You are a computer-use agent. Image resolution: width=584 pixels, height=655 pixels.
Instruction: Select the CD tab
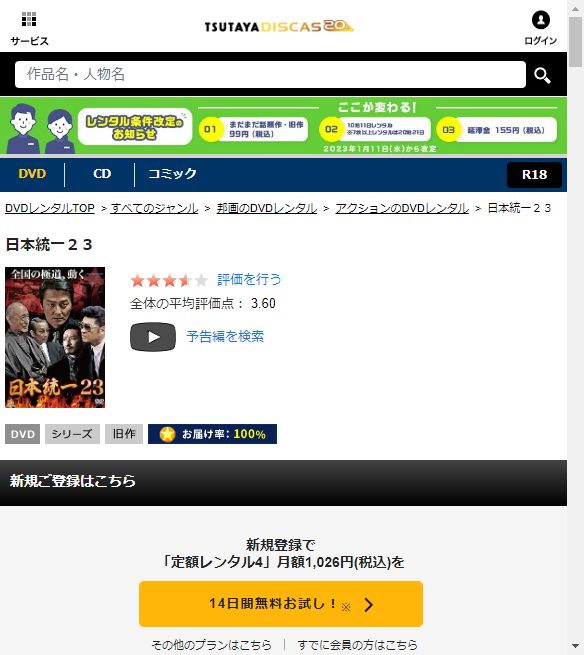(102, 174)
